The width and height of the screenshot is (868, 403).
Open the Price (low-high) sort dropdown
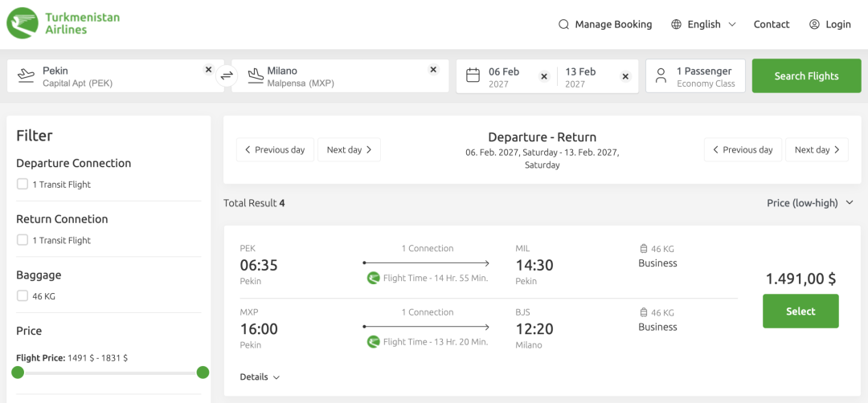(x=810, y=203)
